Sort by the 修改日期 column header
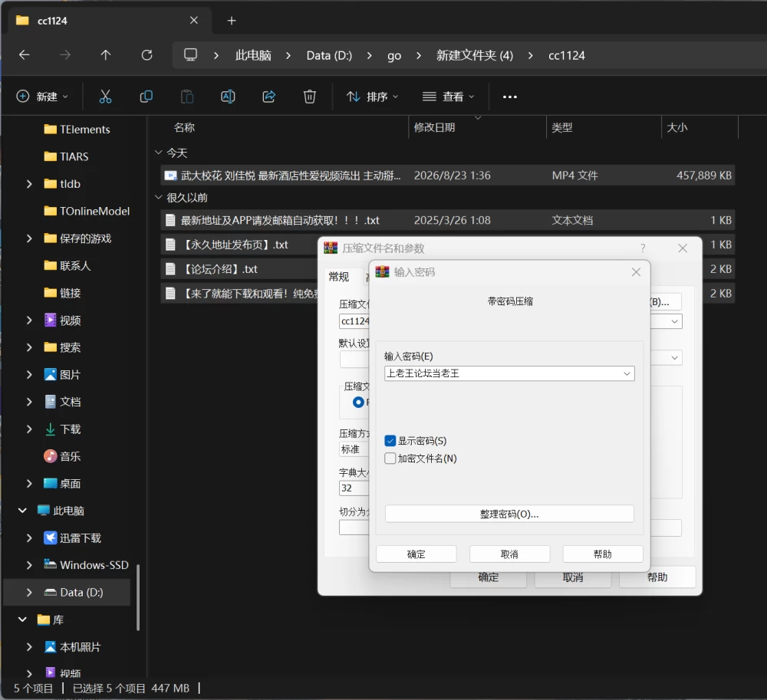 click(434, 127)
